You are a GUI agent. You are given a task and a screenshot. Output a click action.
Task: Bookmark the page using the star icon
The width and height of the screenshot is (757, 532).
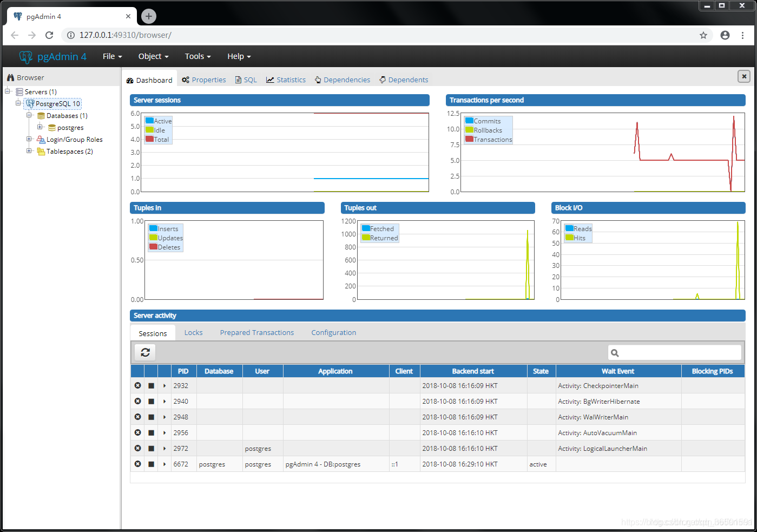click(703, 35)
